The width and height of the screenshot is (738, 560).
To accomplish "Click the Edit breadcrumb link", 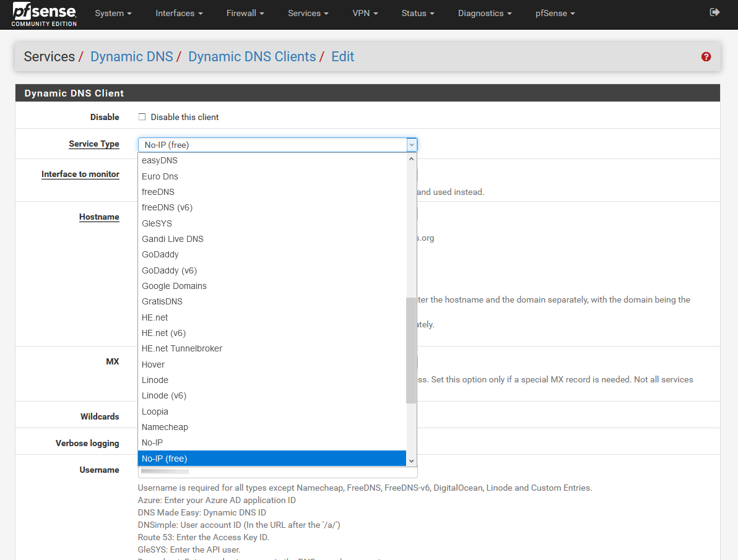I will pos(342,56).
